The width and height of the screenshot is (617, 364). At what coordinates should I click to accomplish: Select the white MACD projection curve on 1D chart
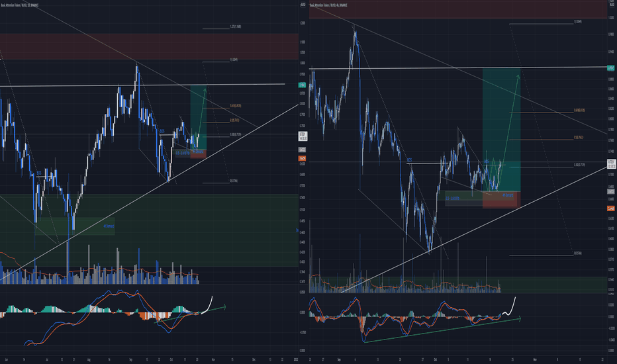click(207, 304)
